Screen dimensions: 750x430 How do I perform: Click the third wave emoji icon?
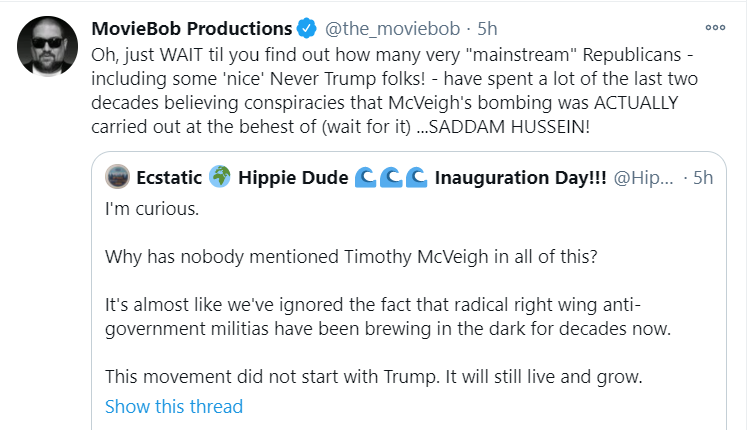click(x=416, y=177)
